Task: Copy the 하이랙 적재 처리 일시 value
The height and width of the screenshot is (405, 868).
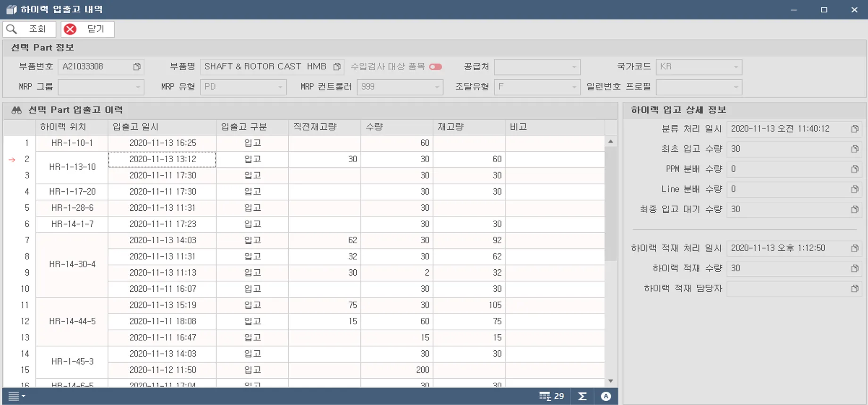Action: pyautogui.click(x=855, y=248)
